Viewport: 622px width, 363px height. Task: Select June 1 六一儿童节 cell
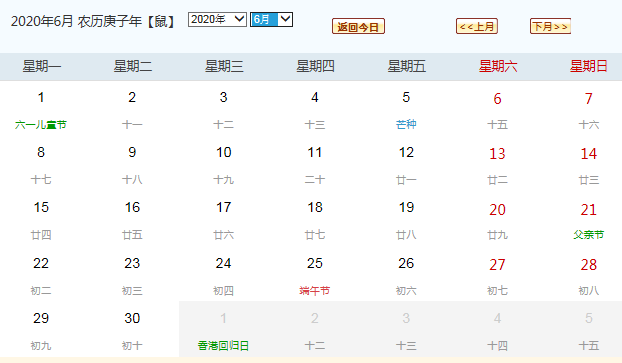(x=41, y=110)
